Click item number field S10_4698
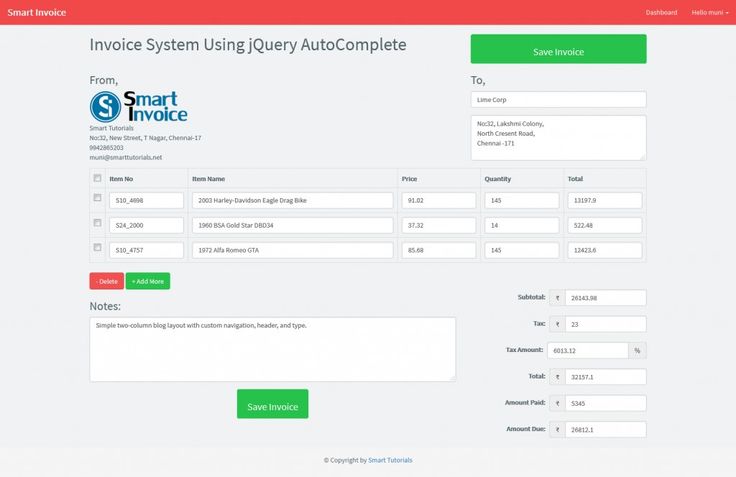 (x=146, y=200)
